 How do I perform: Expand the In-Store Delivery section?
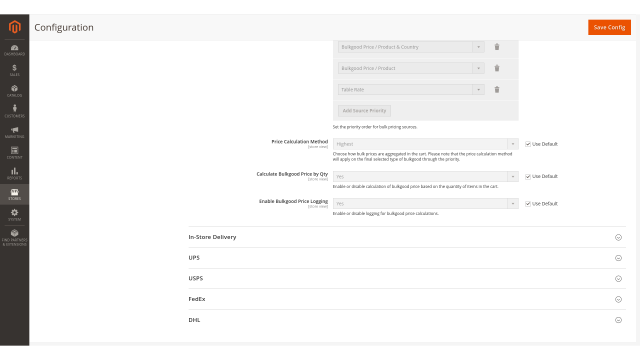click(407, 237)
